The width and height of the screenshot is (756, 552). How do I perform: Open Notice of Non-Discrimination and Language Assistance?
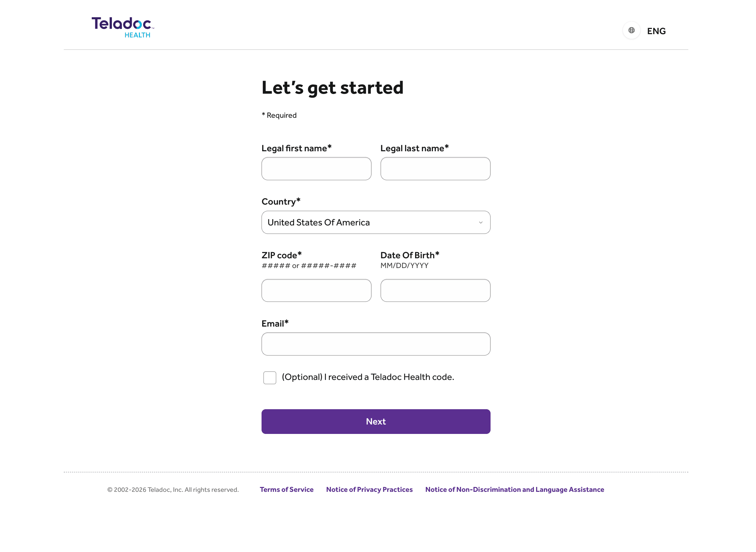[515, 490]
